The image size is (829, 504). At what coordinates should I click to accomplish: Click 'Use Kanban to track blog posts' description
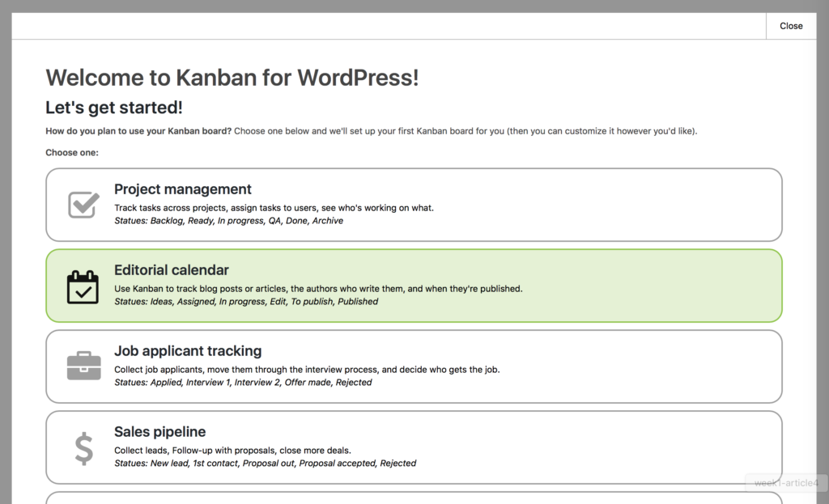(318, 289)
